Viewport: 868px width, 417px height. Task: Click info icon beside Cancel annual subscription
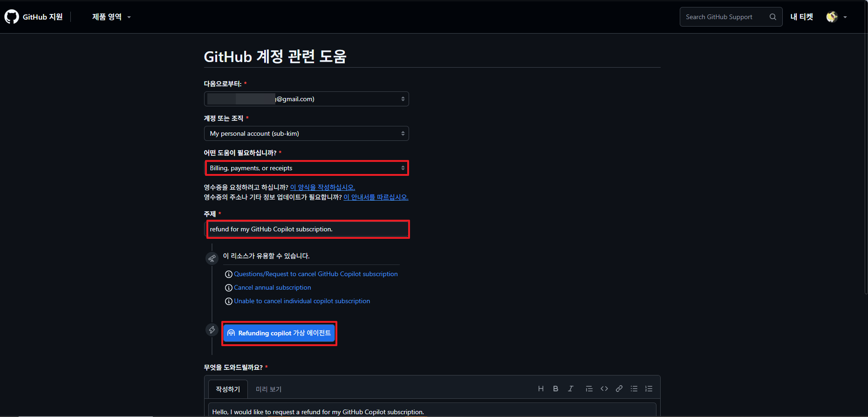229,288
